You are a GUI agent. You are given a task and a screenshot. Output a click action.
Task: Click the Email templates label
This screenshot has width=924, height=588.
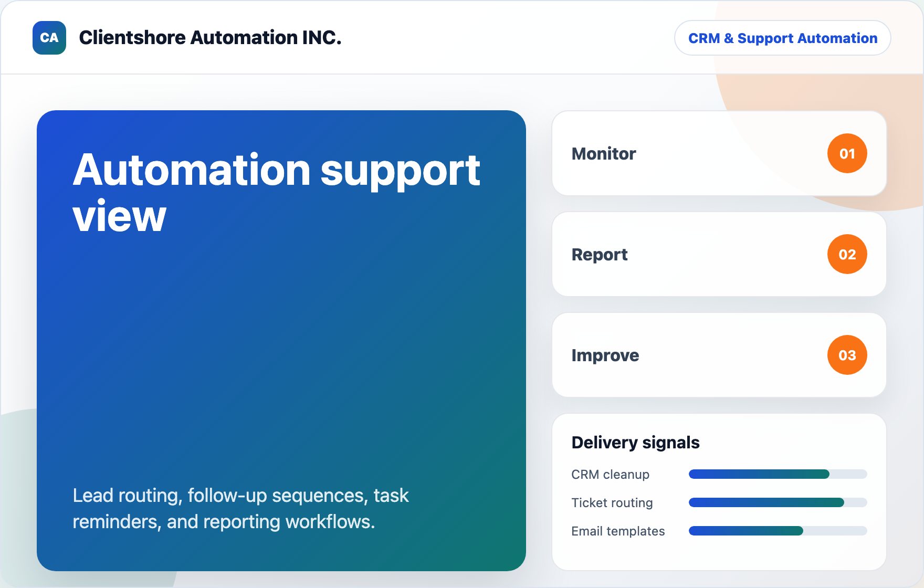618,531
